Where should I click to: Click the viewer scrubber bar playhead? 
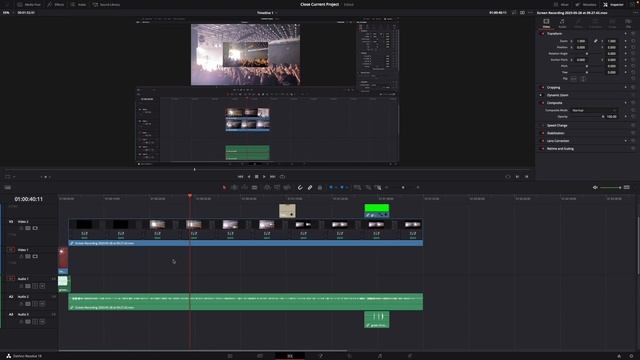(x=195, y=169)
